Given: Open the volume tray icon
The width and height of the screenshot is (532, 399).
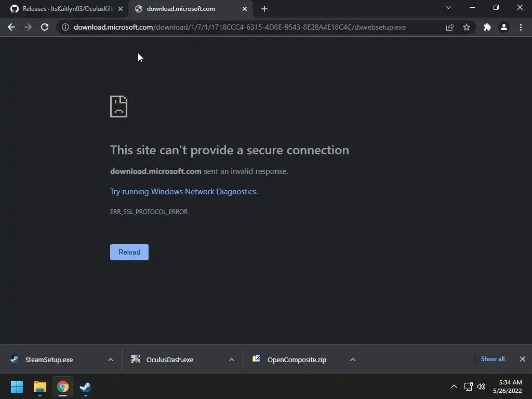Looking at the screenshot, I should pyautogui.click(x=481, y=387).
